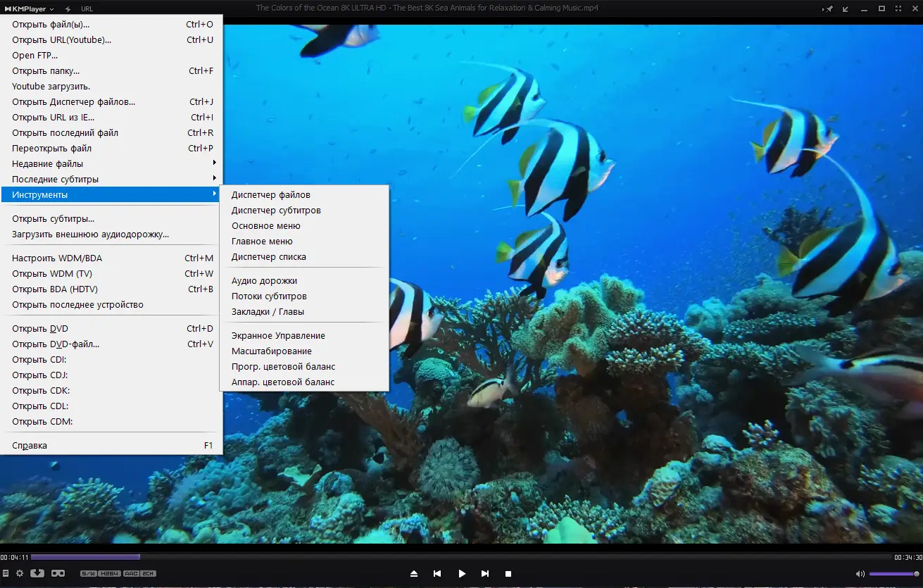
Task: Click Открыть CDI: entry
Action: coord(111,359)
